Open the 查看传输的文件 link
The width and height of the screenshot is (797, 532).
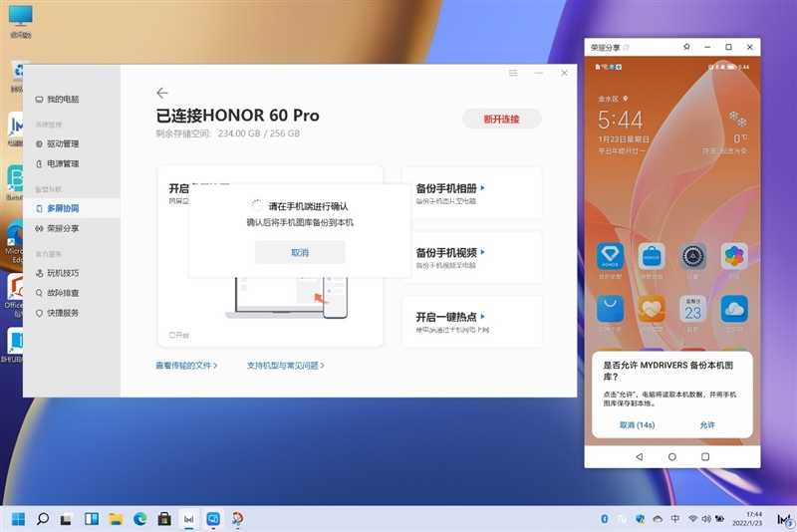pos(186,366)
